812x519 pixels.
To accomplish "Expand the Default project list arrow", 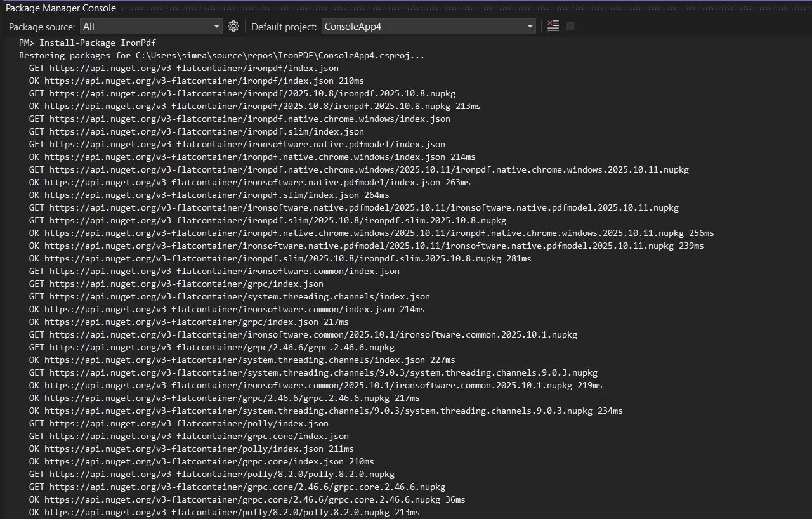I will pos(528,27).
